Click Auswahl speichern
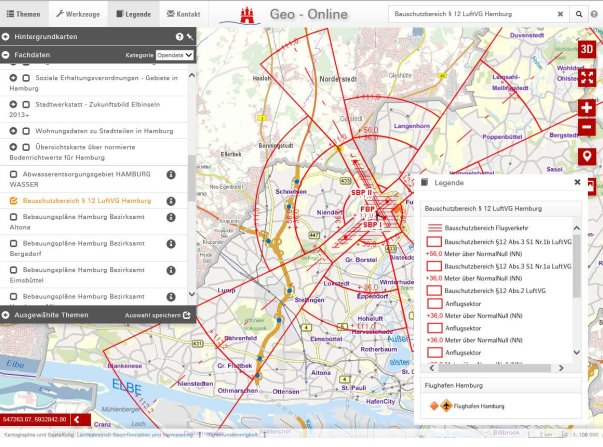The image size is (603, 447). (156, 315)
